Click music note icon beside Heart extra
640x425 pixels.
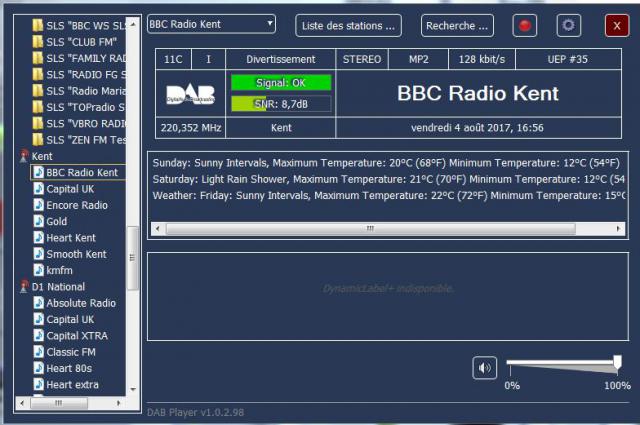point(39,385)
